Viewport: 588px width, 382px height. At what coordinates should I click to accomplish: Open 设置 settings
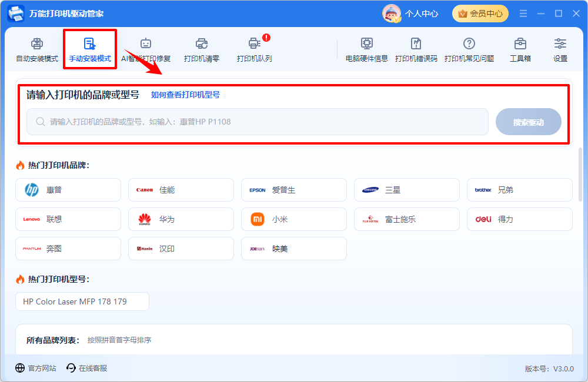[x=560, y=49]
